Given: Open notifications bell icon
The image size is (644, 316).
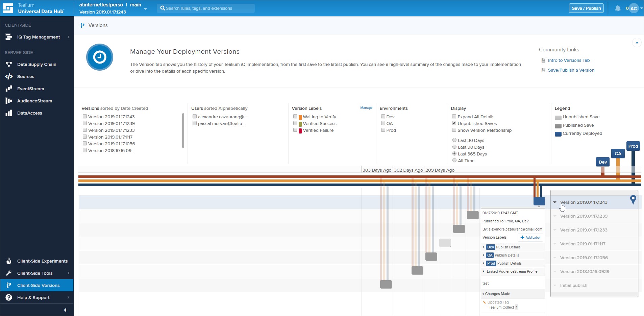Looking at the screenshot, I should (618, 8).
